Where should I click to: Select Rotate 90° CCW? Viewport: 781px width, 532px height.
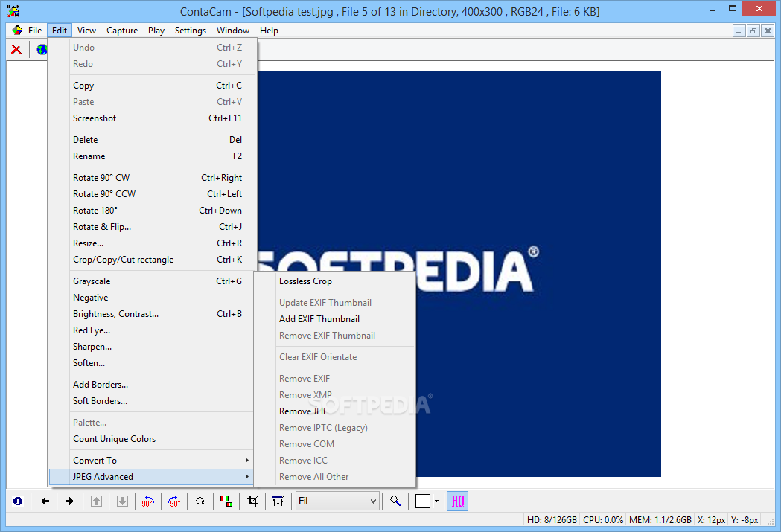point(151,194)
